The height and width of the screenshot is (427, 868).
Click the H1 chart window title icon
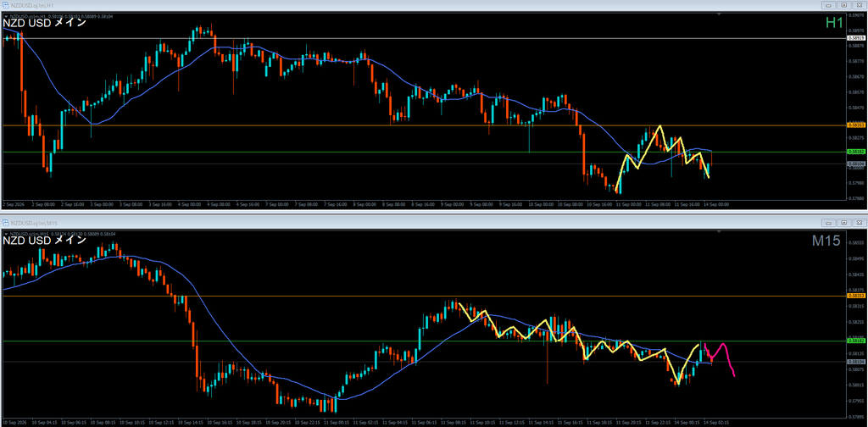tap(6, 4)
